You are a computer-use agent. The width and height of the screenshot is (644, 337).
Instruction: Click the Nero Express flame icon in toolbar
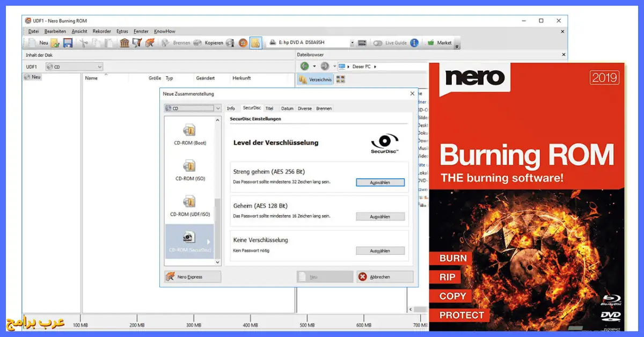[x=150, y=43]
